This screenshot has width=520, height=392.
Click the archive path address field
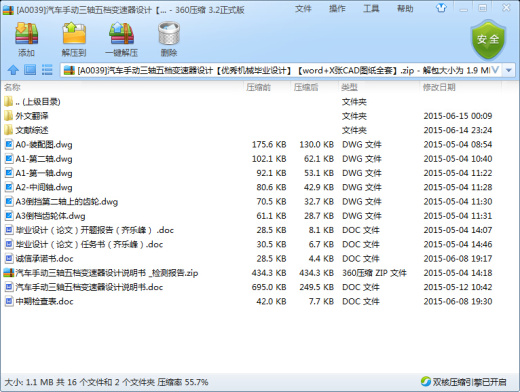281,70
